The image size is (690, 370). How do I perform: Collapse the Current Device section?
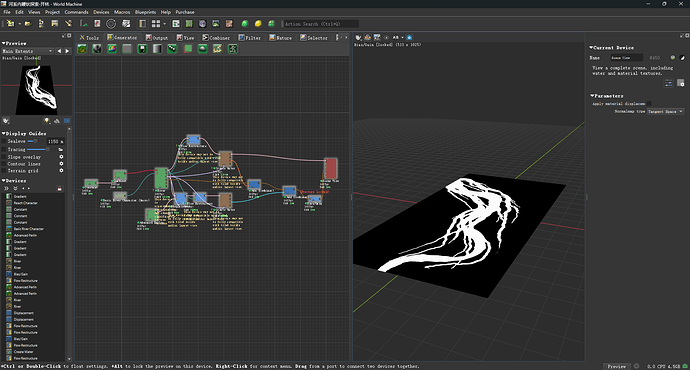coord(592,48)
